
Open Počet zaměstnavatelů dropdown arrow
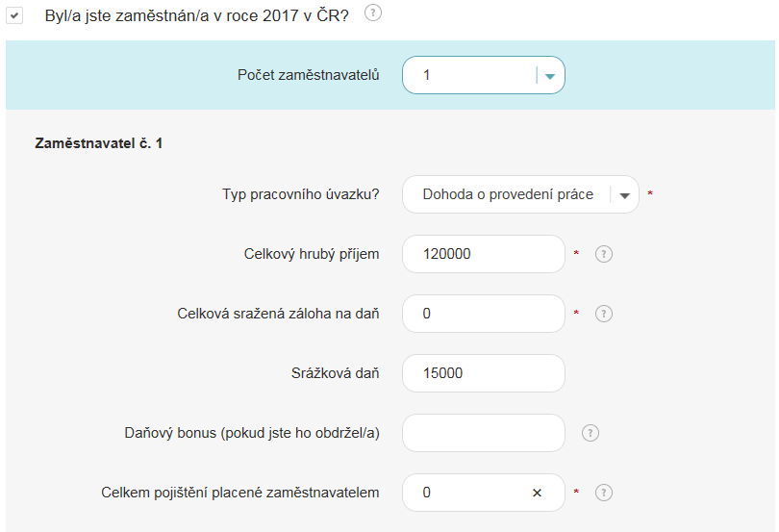[550, 77]
